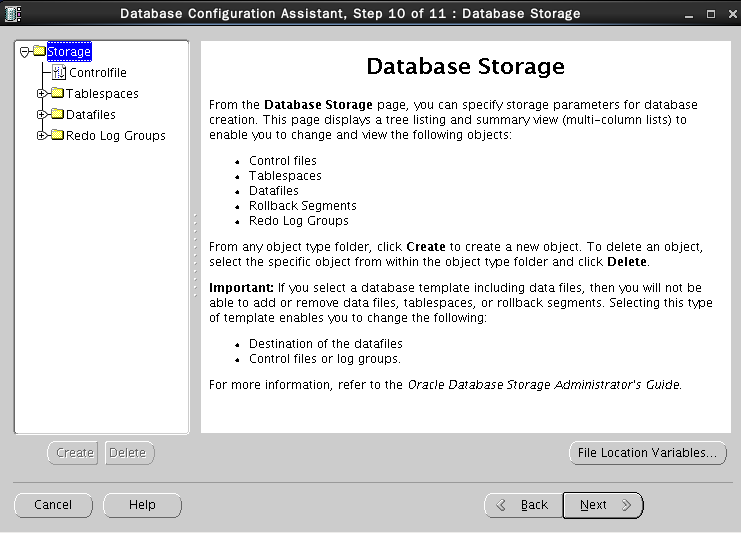
Task: Select the Redo Log Groups label
Action: point(115,136)
